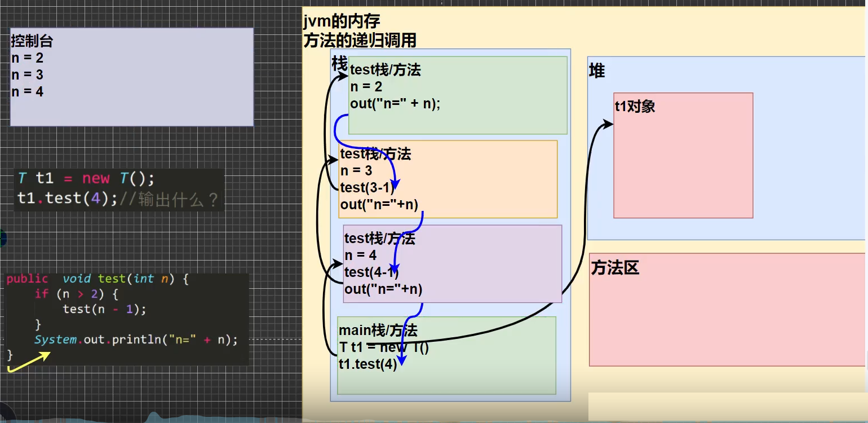868x423 pixels.
Task: Click 'out("n="+n)' in the n = 4 frame
Action: pos(383,289)
